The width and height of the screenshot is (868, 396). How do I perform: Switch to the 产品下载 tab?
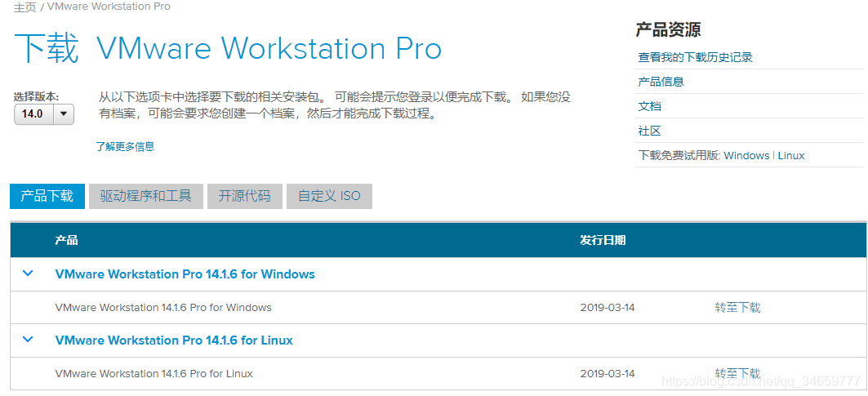coord(47,196)
